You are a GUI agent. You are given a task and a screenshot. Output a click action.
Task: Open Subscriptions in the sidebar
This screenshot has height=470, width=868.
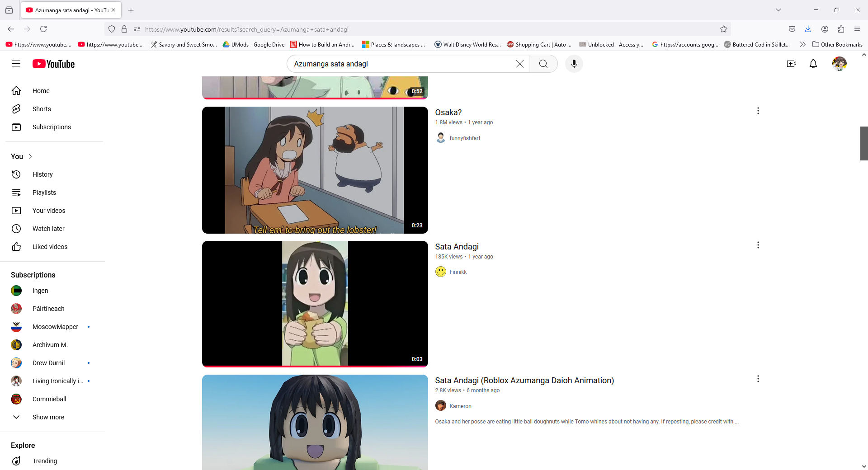(x=52, y=127)
